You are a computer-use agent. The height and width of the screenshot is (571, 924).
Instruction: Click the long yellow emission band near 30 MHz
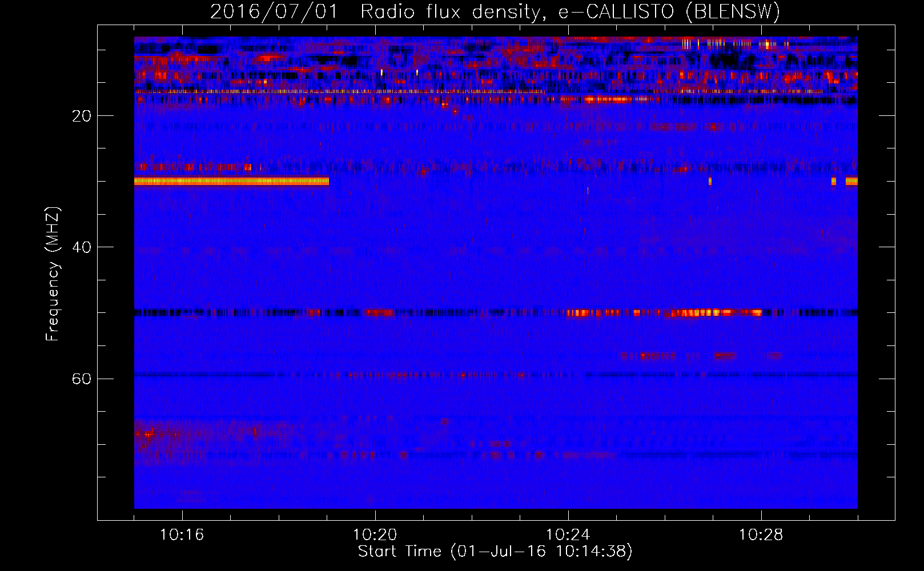(231, 181)
